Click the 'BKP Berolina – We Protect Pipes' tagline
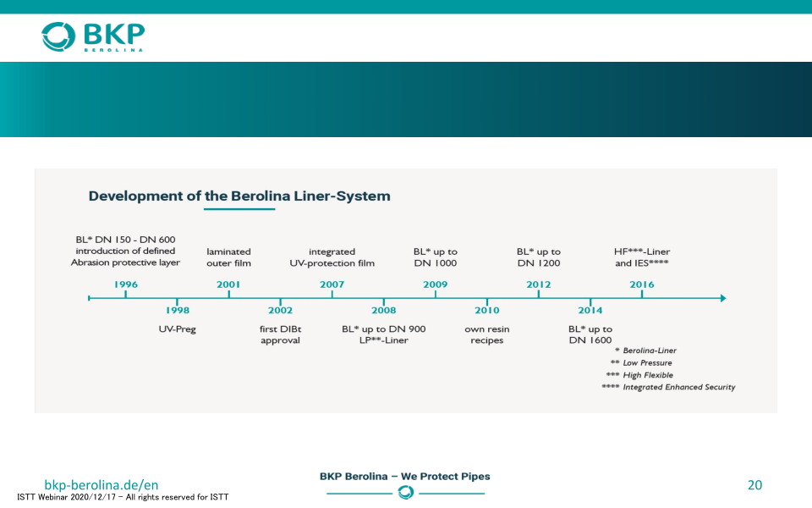 404,476
